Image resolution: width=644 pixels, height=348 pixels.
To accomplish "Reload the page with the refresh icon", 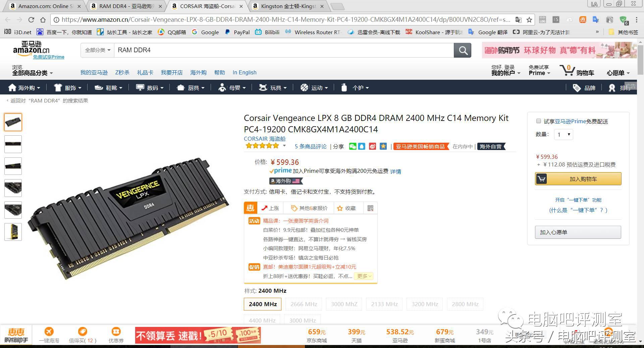I will [31, 20].
